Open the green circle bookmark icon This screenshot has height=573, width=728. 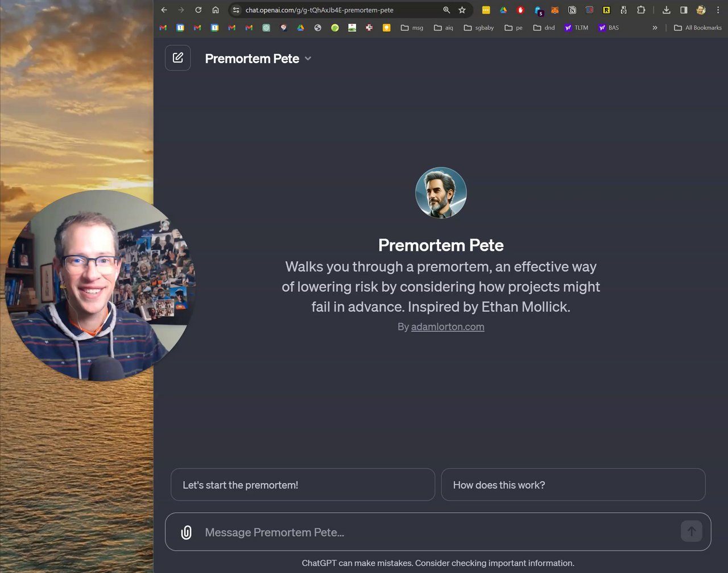(335, 27)
